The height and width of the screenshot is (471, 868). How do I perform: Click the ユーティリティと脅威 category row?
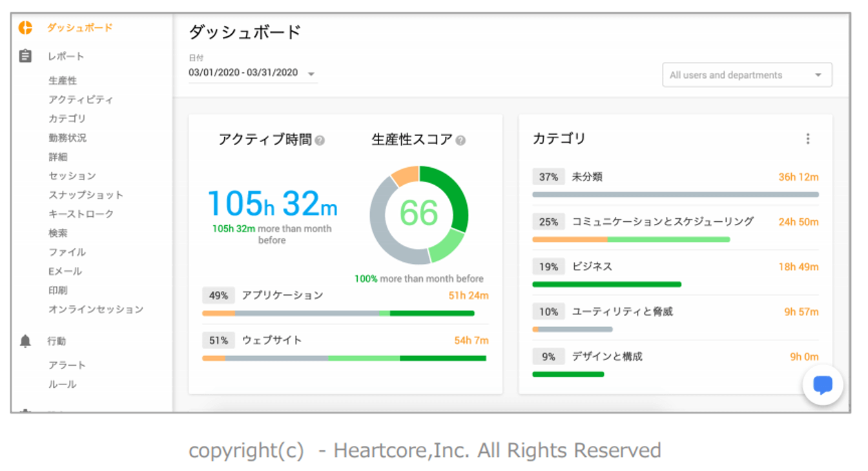coord(676,318)
